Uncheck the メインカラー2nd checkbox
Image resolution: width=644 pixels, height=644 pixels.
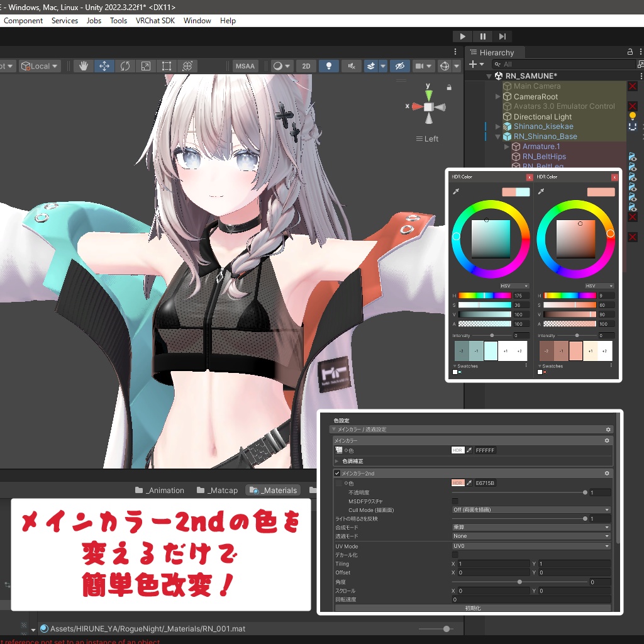click(x=337, y=473)
